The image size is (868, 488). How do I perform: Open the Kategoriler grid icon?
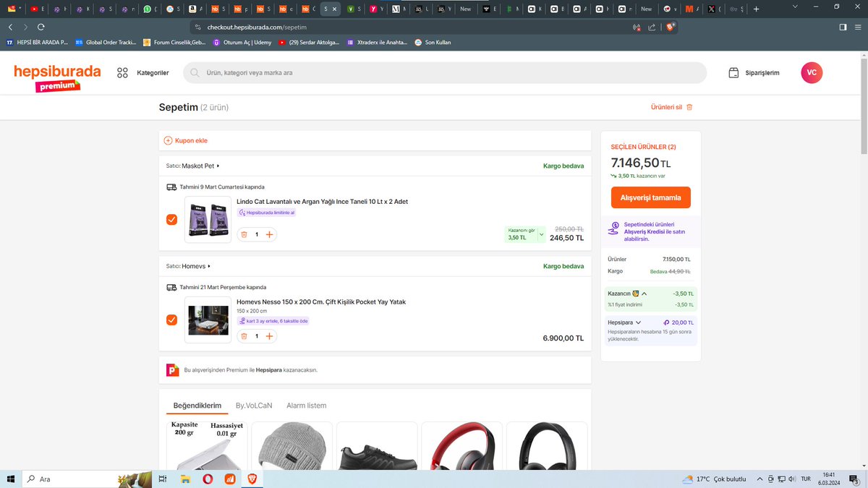click(x=122, y=73)
